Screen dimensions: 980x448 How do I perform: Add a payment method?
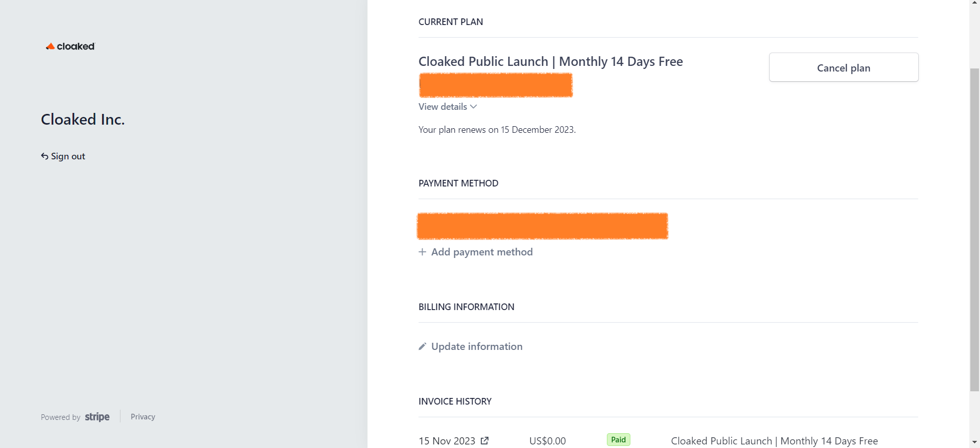pyautogui.click(x=476, y=252)
